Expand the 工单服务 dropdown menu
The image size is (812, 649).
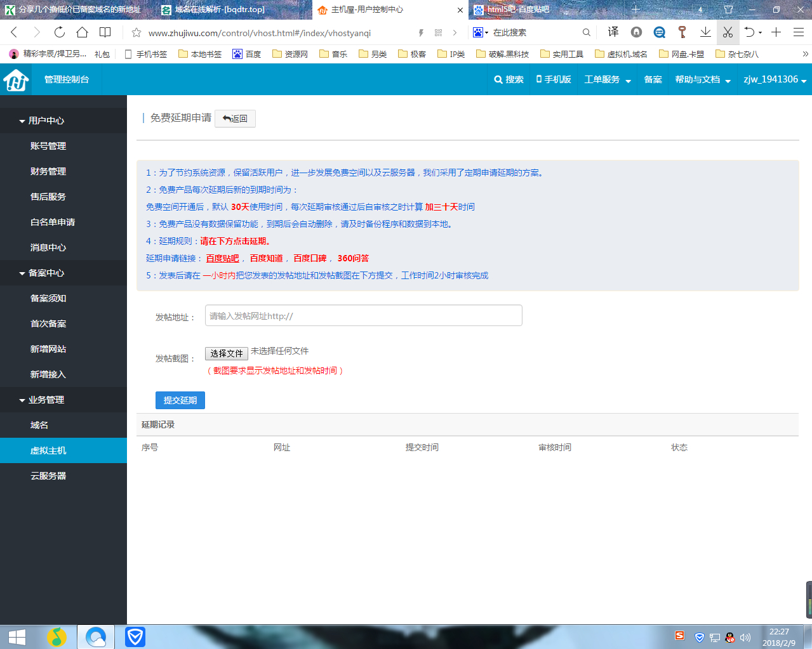click(608, 79)
